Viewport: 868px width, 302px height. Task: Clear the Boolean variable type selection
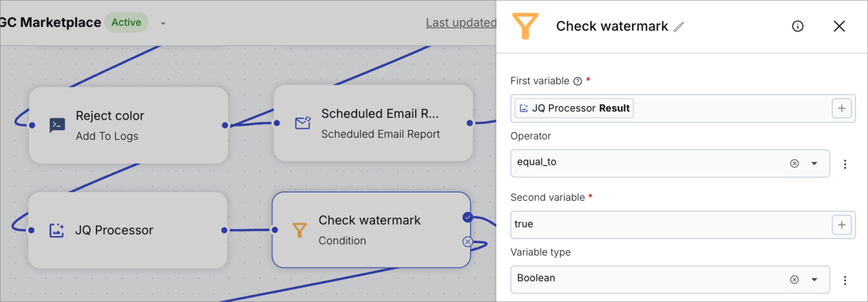(794, 280)
